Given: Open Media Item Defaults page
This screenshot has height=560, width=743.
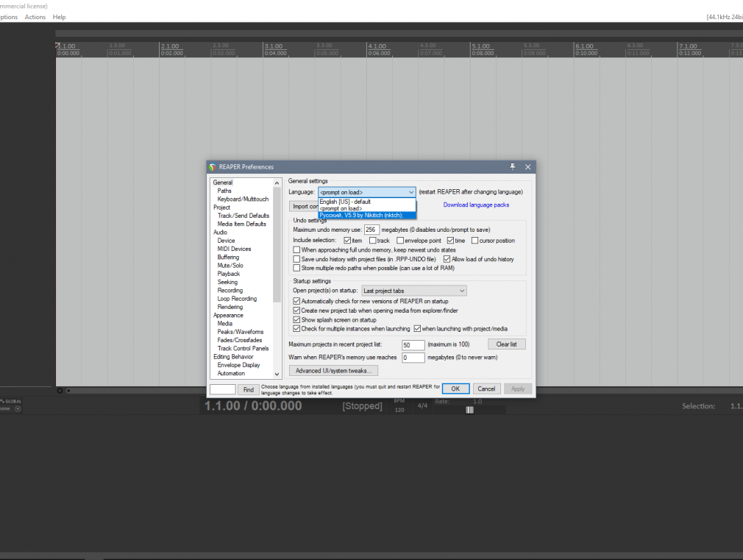Looking at the screenshot, I should [x=242, y=224].
